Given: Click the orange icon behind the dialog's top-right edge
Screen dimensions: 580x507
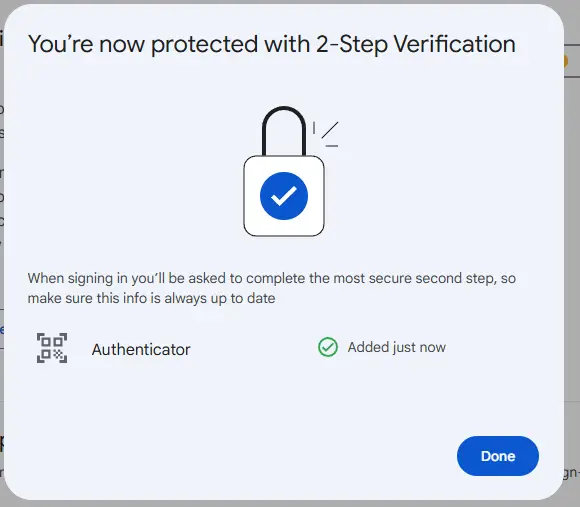Looking at the screenshot, I should click(566, 61).
